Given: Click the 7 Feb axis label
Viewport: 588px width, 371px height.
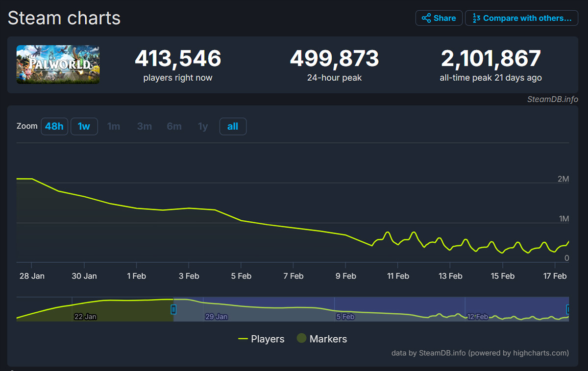Looking at the screenshot, I should coord(293,276).
